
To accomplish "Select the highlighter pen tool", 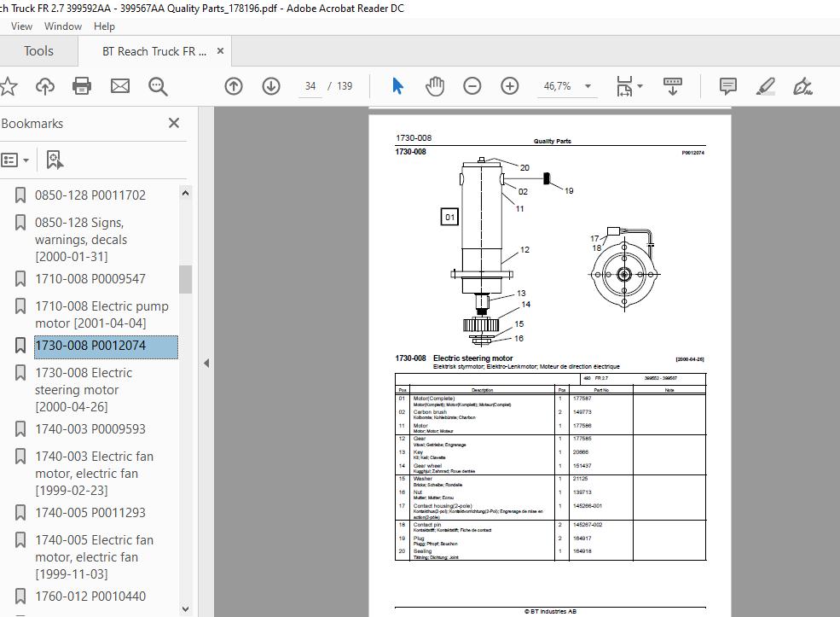I will pyautogui.click(x=766, y=86).
